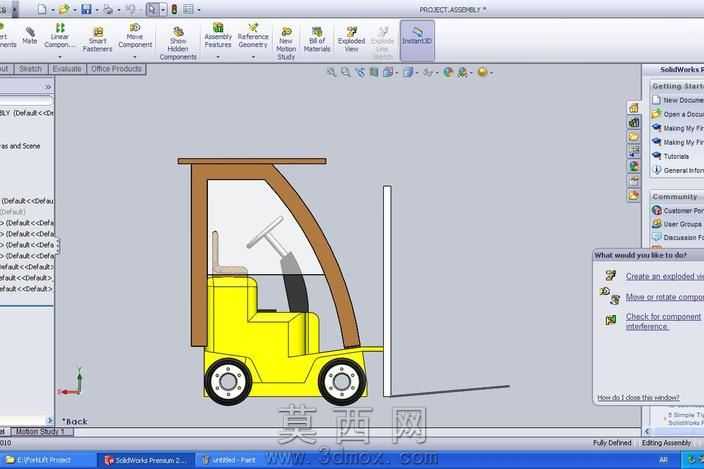Click the Previous View icon
The width and height of the screenshot is (704, 469).
(x=360, y=72)
